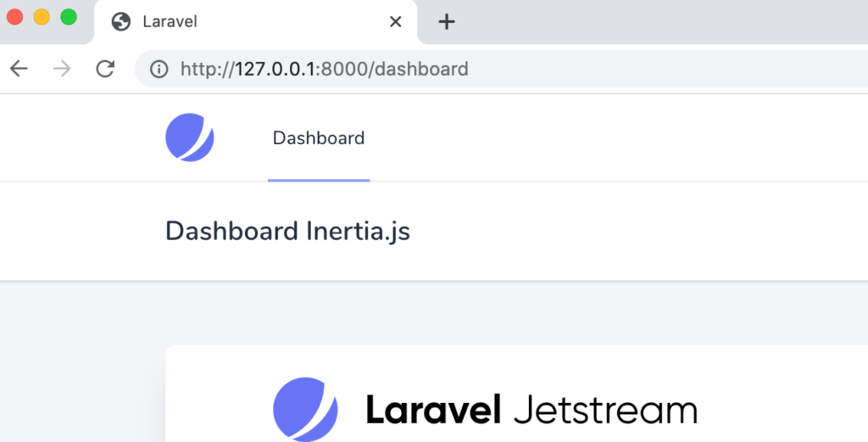Maximize the window with the green button

click(69, 17)
